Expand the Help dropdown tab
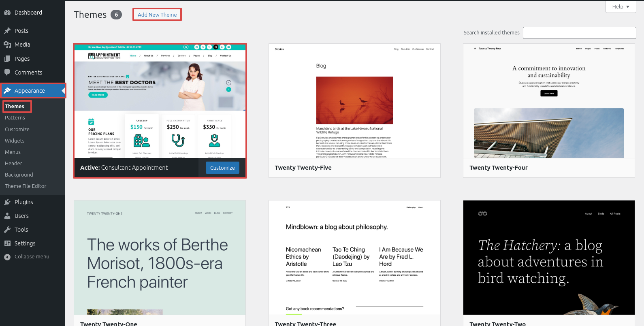Viewport: 644px width, 326px height. click(621, 6)
